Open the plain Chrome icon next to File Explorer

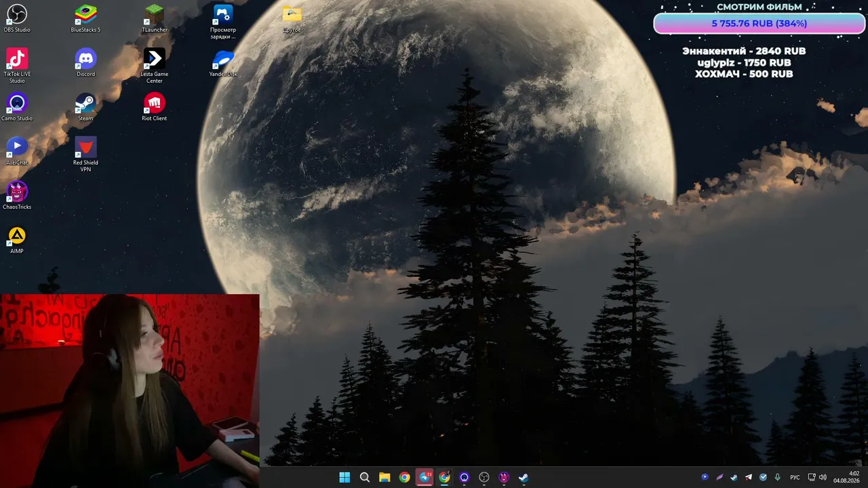click(x=404, y=477)
